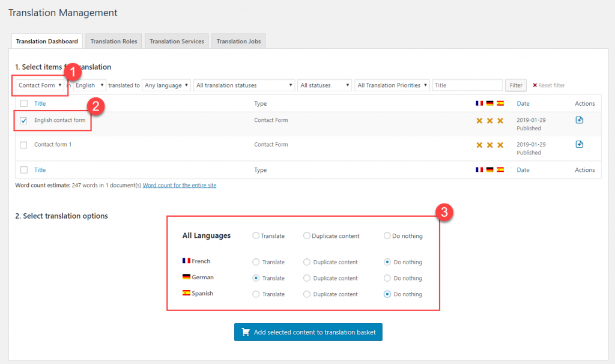The height and width of the screenshot is (364, 615).
Task: Click Spanish flag in top table header
Action: [500, 103]
